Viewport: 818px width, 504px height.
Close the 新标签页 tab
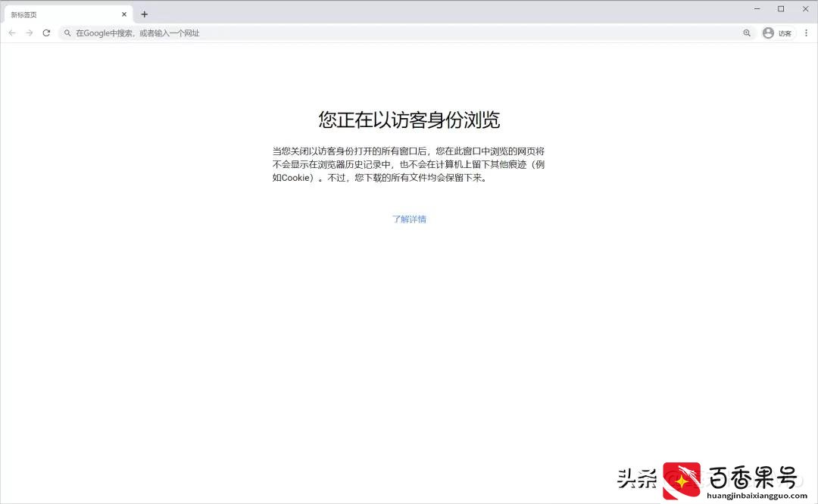tap(124, 14)
